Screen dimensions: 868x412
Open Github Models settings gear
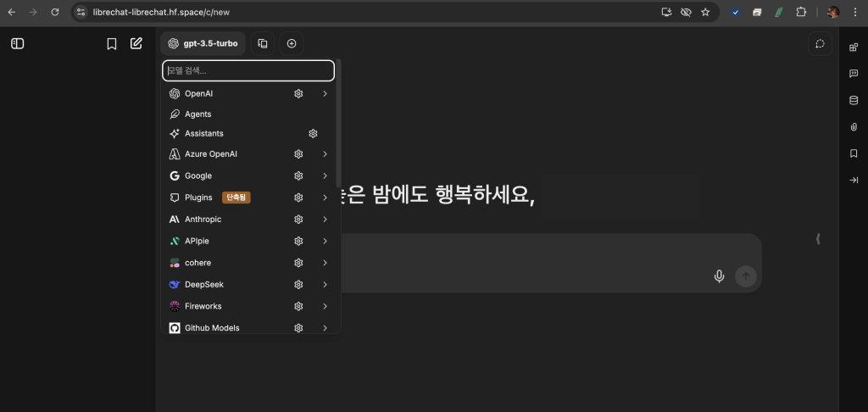coord(298,328)
